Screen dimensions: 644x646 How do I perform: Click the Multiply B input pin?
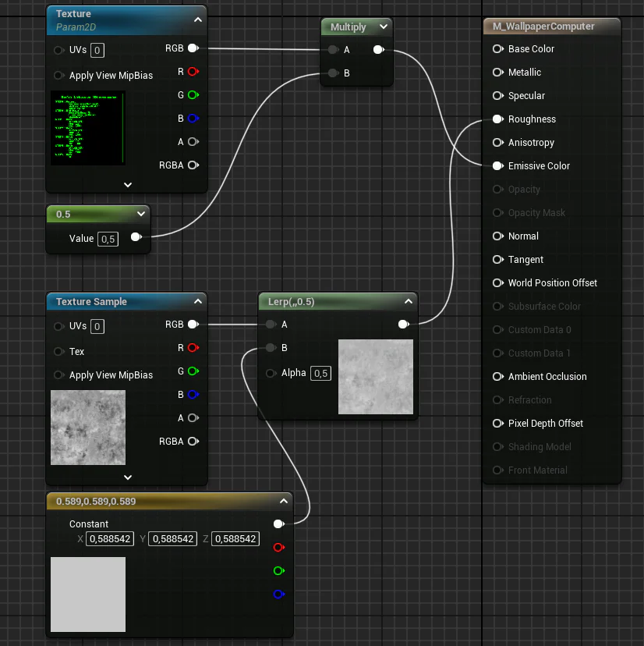pyautogui.click(x=333, y=73)
